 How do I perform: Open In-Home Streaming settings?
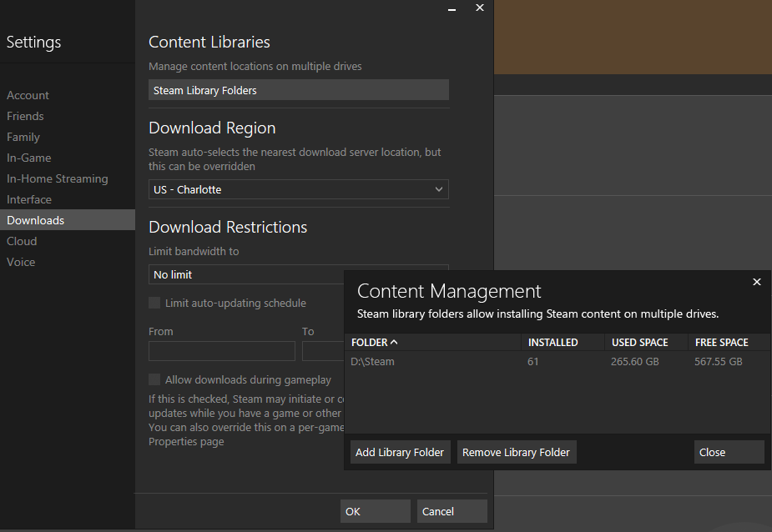tap(57, 178)
